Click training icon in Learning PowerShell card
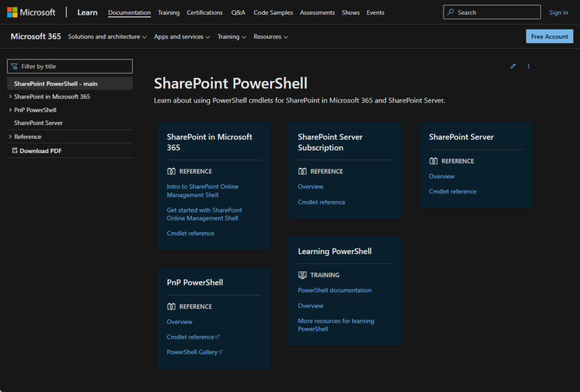The image size is (580, 392). point(302,275)
